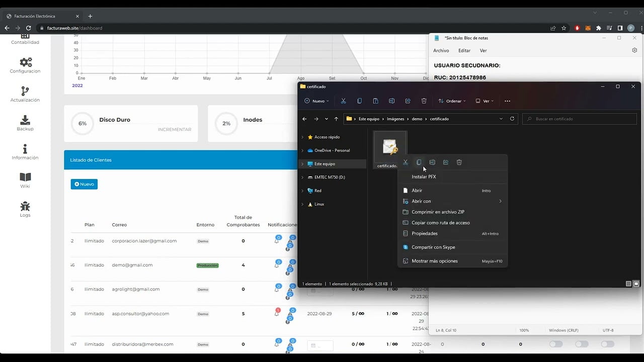
Task: Expand the Linux tree node
Action: (302, 204)
